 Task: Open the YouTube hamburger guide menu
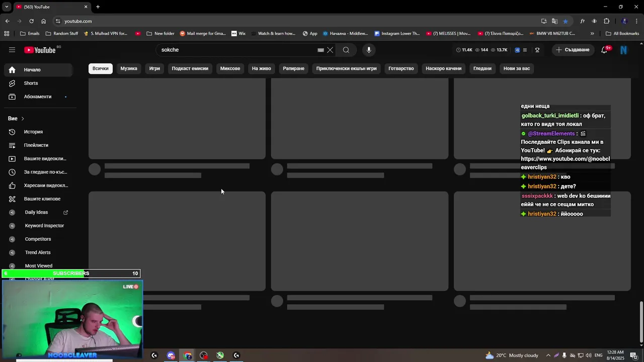12,50
